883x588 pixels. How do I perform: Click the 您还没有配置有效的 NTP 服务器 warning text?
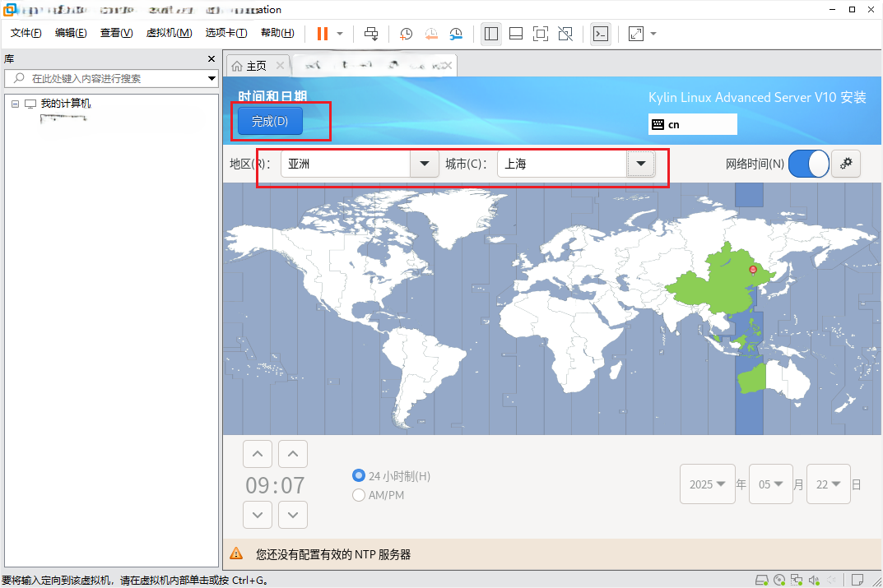click(x=333, y=554)
